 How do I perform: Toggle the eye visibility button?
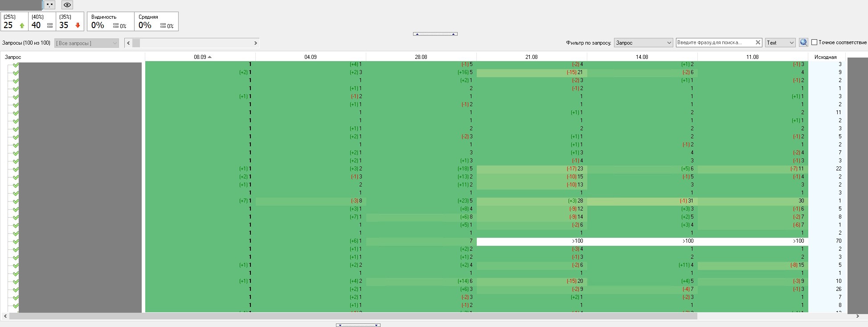67,5
